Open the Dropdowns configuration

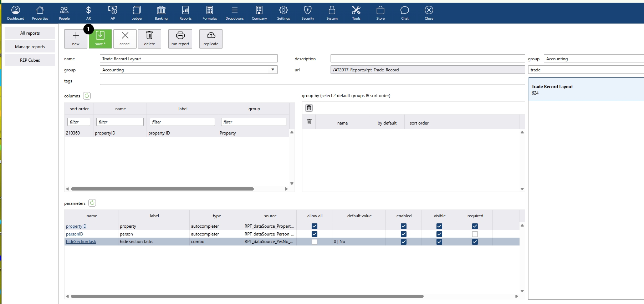(235, 13)
